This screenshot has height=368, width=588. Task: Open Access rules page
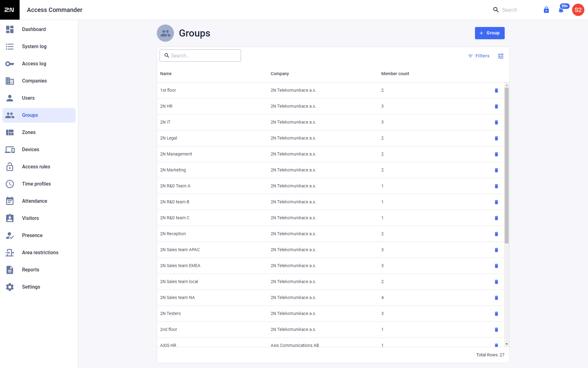(39, 167)
